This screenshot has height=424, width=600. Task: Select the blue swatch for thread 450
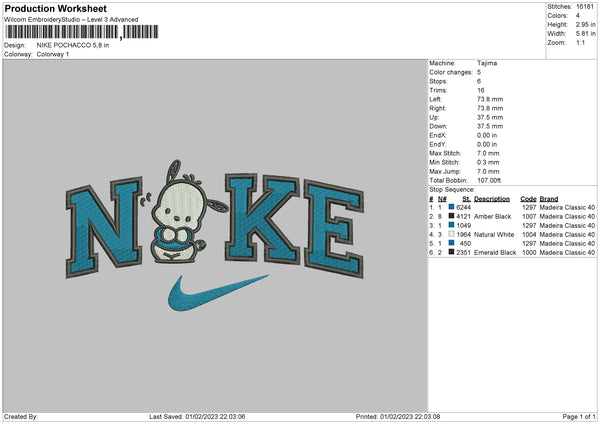pos(451,243)
